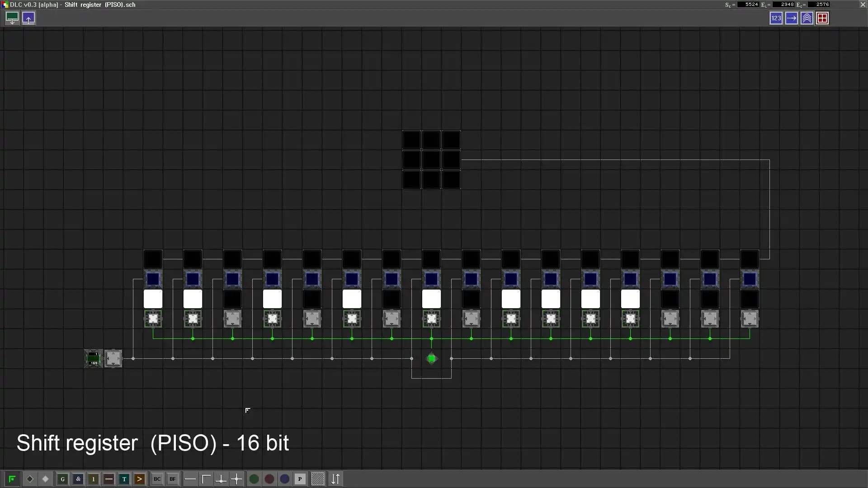Toggle the 123 numbering display button
The image size is (868, 488).
coord(776,18)
